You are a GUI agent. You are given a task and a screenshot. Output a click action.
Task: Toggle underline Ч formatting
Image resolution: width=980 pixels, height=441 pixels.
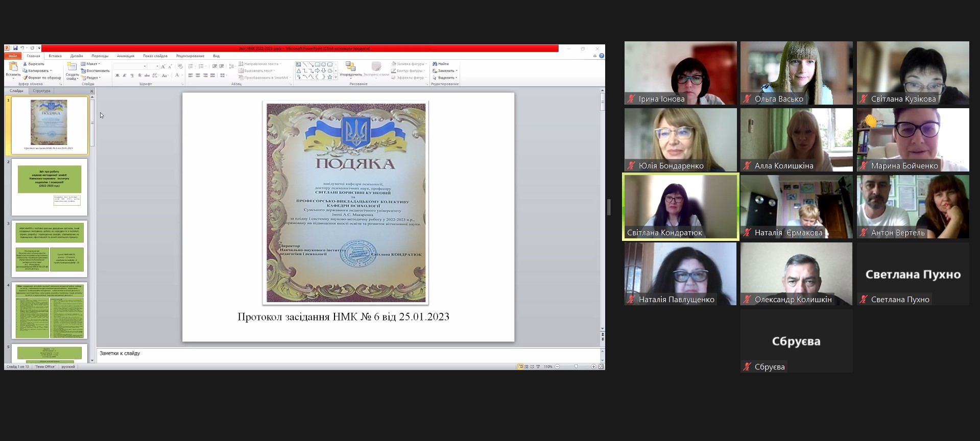pyautogui.click(x=132, y=76)
